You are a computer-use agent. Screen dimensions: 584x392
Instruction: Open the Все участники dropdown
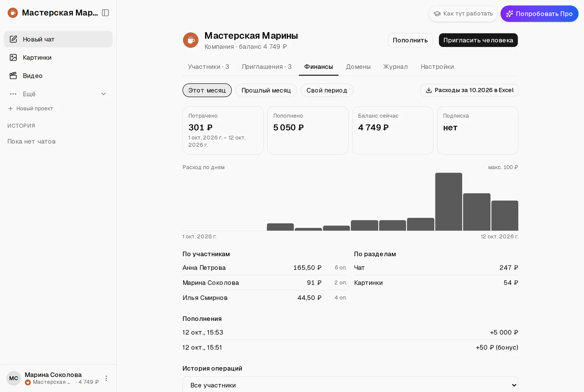(350, 385)
